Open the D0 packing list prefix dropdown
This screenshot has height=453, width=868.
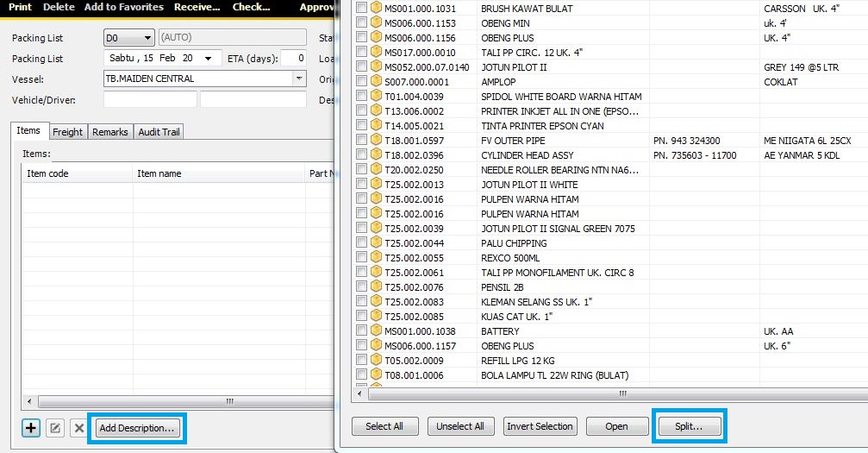[147, 38]
